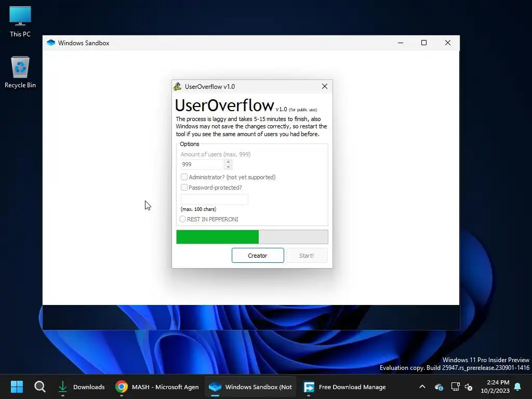Increase the amount of users spinner up arrow
532x399 pixels.
coord(229,162)
